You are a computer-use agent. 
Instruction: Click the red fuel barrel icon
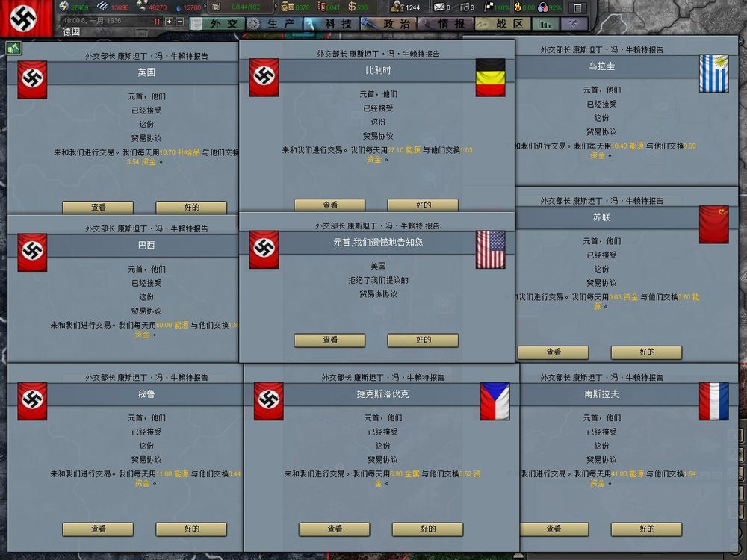click(x=322, y=7)
